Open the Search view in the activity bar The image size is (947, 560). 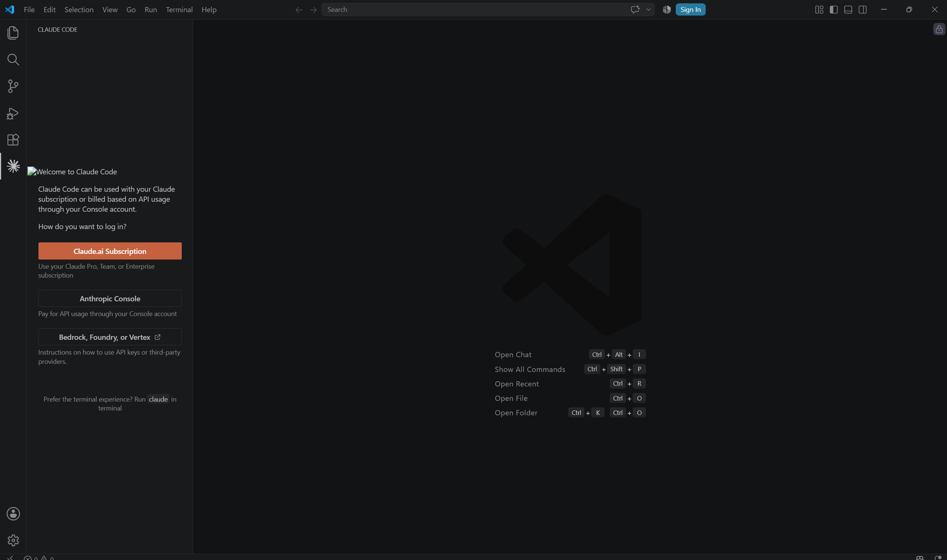click(13, 60)
